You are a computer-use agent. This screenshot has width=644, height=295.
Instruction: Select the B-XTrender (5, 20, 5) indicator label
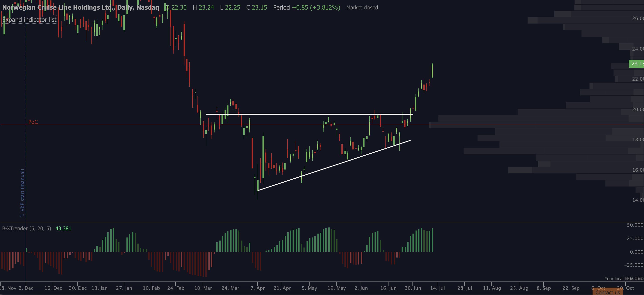click(27, 228)
